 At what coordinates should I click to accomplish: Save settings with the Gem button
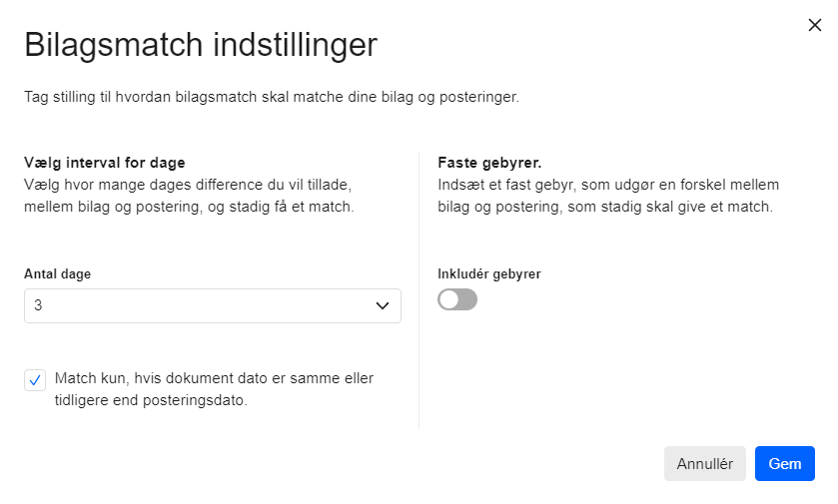point(784,463)
